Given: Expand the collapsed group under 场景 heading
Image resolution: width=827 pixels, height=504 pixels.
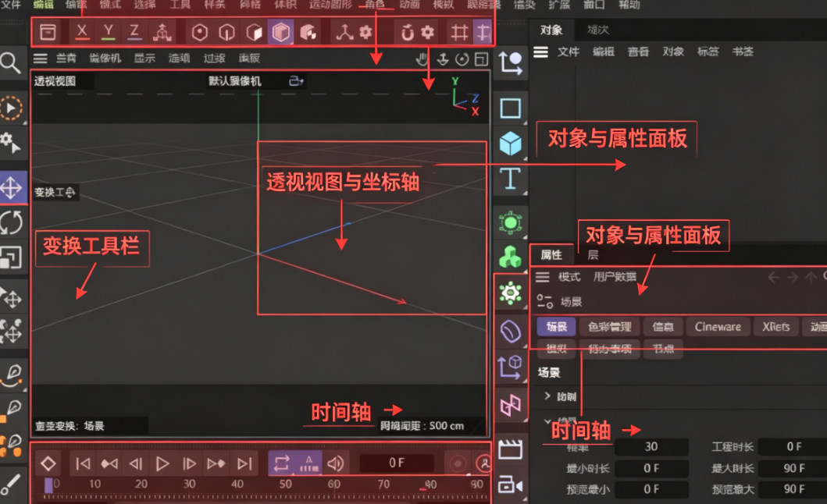Looking at the screenshot, I should click(x=547, y=396).
